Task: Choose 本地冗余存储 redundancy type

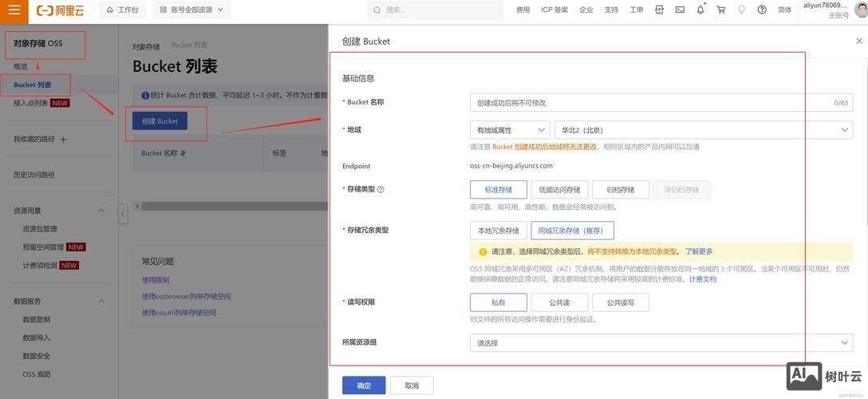Action: 498,230
